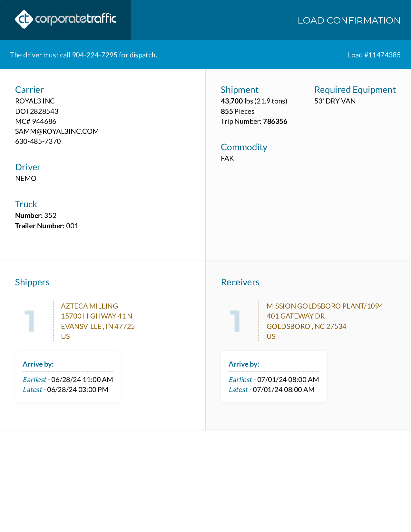The image size is (411, 532).
Task: Click the Receivers heading
Action: pos(240,282)
